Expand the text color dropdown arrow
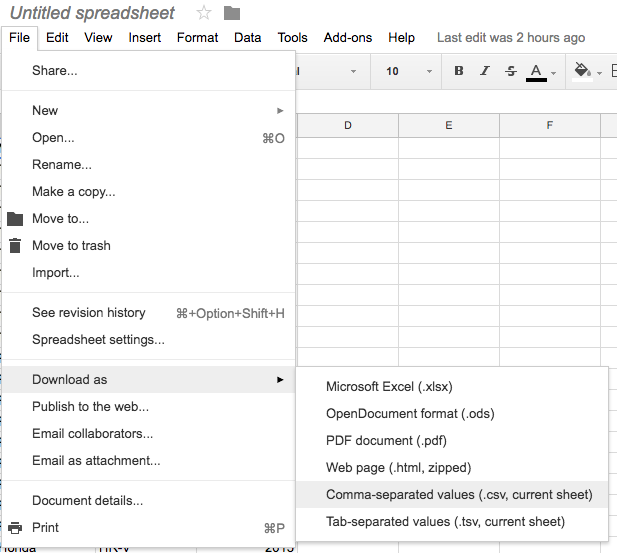 click(x=554, y=73)
